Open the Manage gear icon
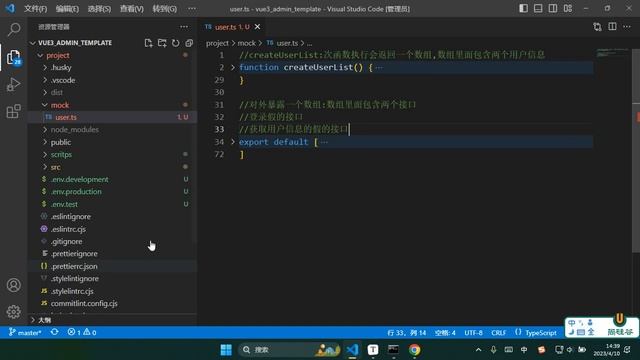 pyautogui.click(x=14, y=312)
